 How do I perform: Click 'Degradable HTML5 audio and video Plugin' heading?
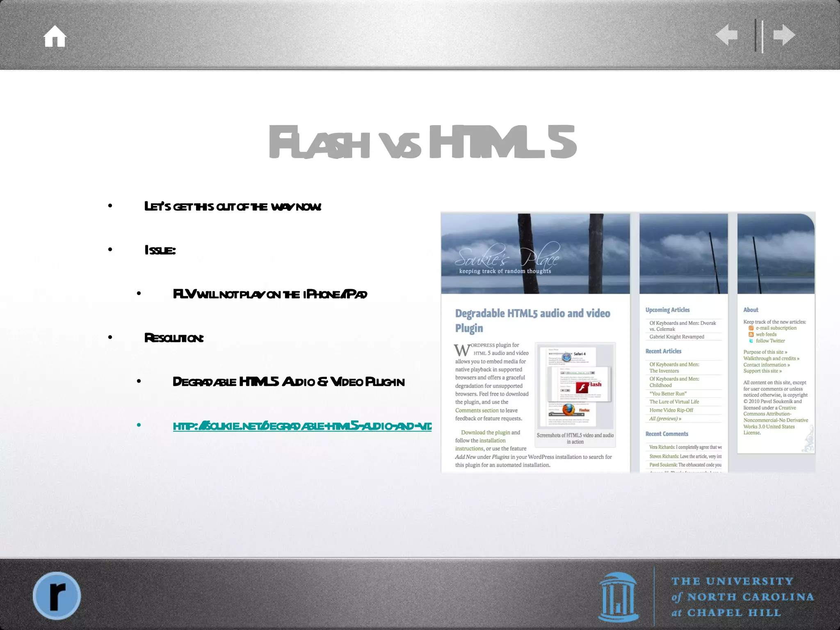[532, 321]
